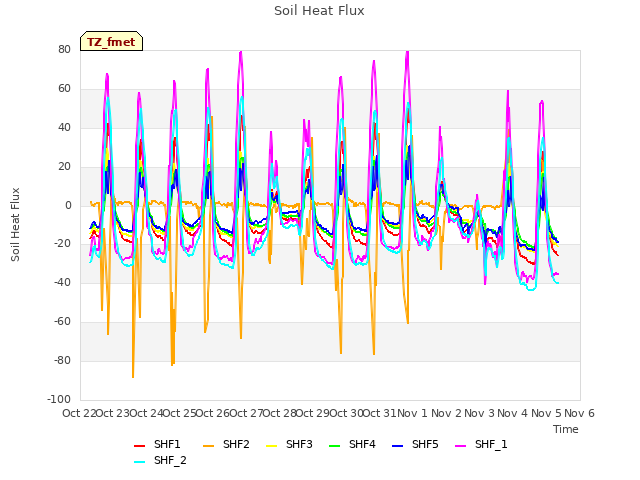Click the -40 y-axis tick label
This screenshot has width=640, height=480.
coord(62,282)
